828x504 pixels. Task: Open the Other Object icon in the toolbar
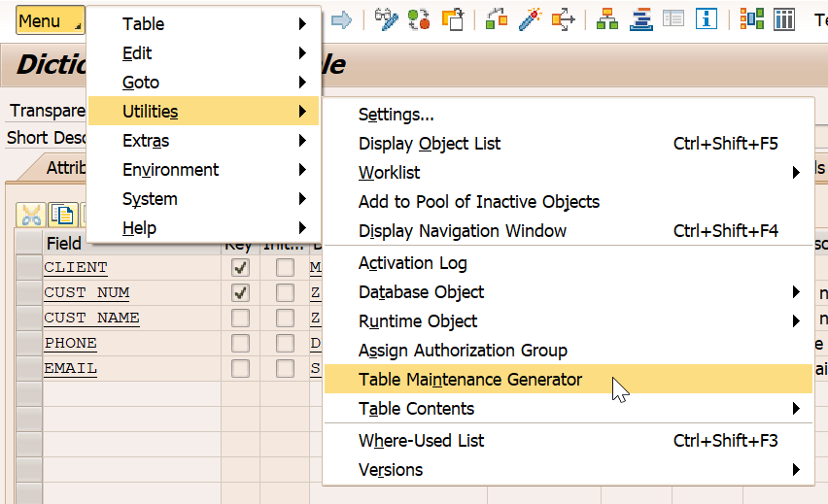coord(453,20)
